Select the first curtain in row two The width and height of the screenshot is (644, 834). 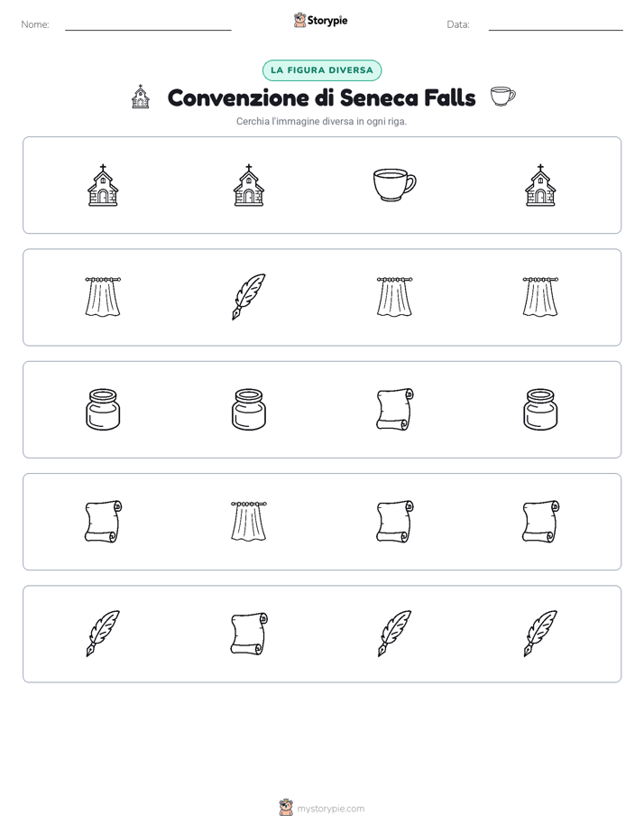coord(103,297)
